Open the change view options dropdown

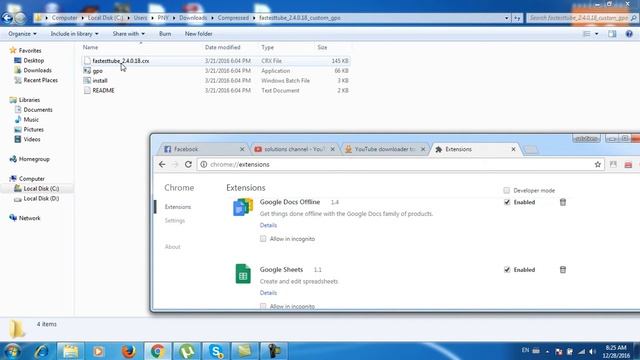coord(596,34)
